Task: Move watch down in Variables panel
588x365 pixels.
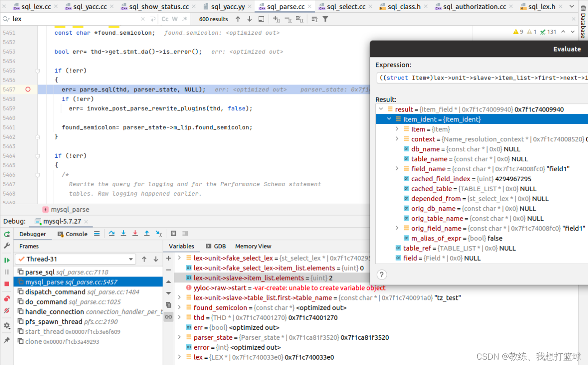Action: [168, 293]
